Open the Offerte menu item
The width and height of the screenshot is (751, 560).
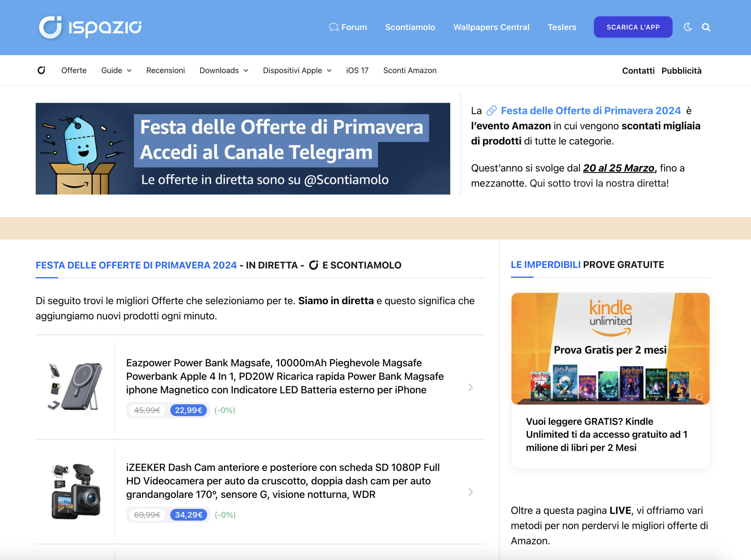[74, 70]
